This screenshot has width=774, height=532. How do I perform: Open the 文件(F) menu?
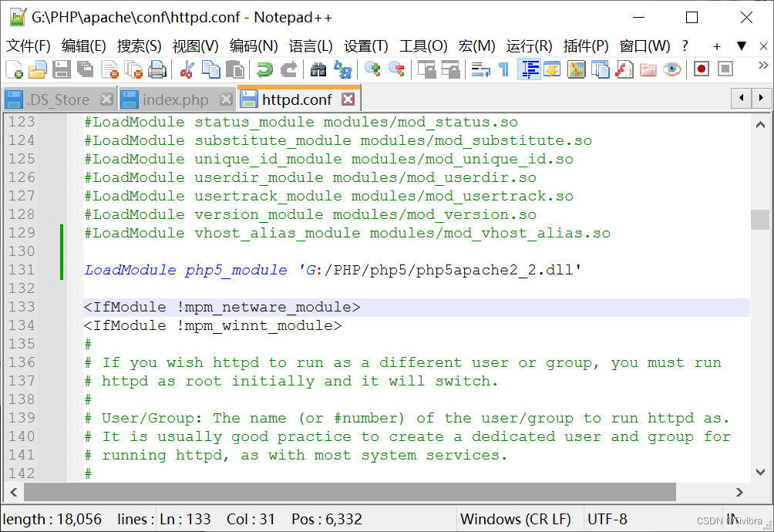click(x=28, y=46)
